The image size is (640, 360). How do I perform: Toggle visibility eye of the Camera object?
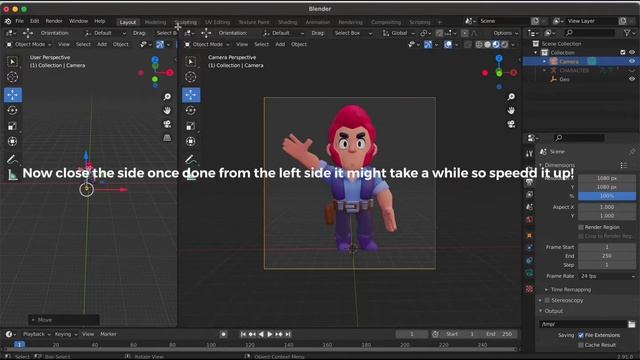[x=632, y=61]
